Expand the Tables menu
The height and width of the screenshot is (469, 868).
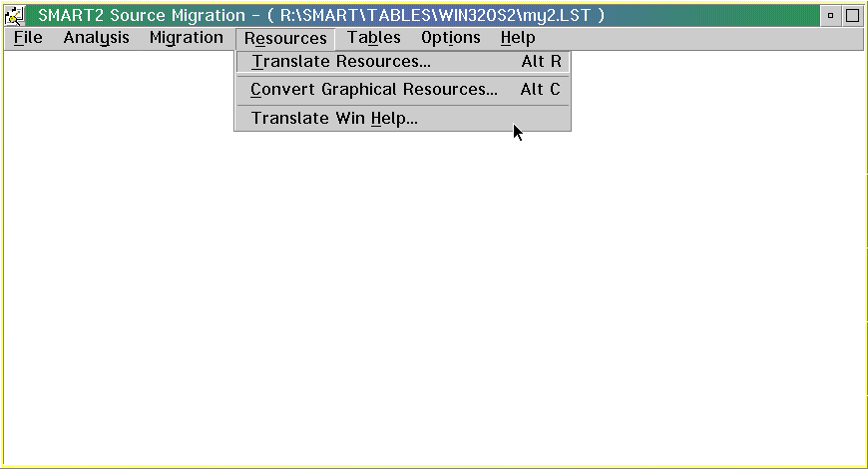pyautogui.click(x=373, y=38)
